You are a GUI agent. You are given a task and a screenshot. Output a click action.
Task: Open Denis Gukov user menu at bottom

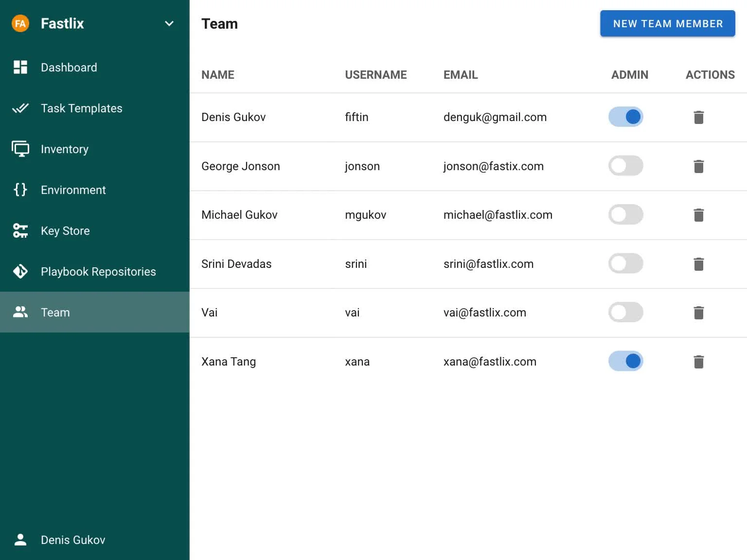[73, 540]
